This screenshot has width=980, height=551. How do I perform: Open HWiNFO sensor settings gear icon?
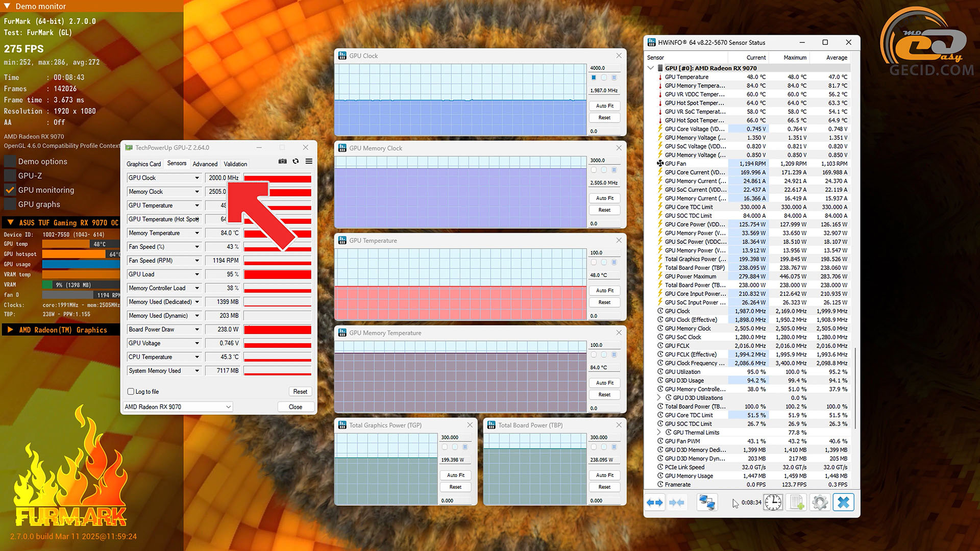coord(820,503)
